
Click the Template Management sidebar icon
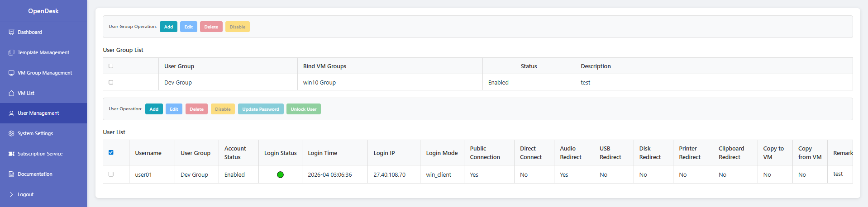click(x=11, y=52)
